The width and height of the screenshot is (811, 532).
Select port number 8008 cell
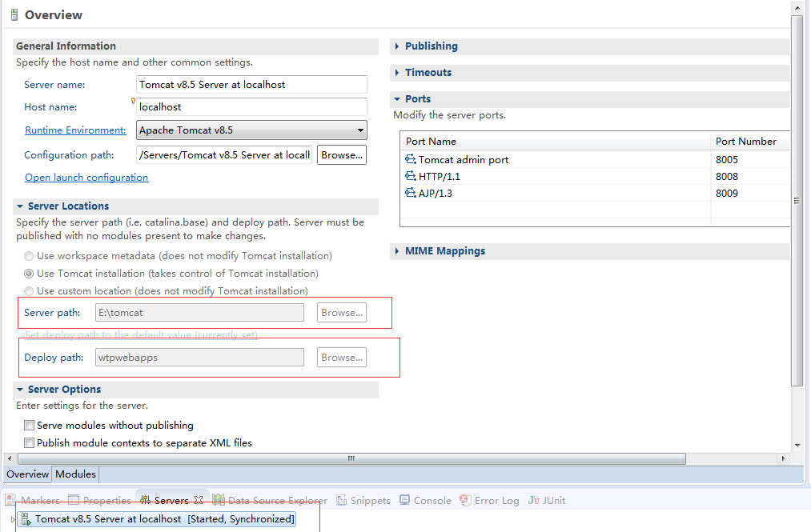(727, 176)
